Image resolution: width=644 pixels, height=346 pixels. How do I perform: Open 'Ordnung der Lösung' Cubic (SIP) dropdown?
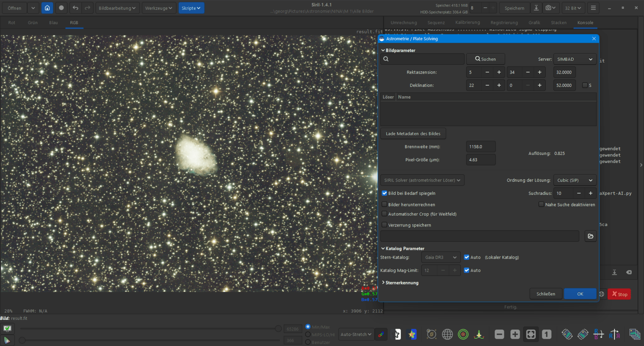pos(574,180)
